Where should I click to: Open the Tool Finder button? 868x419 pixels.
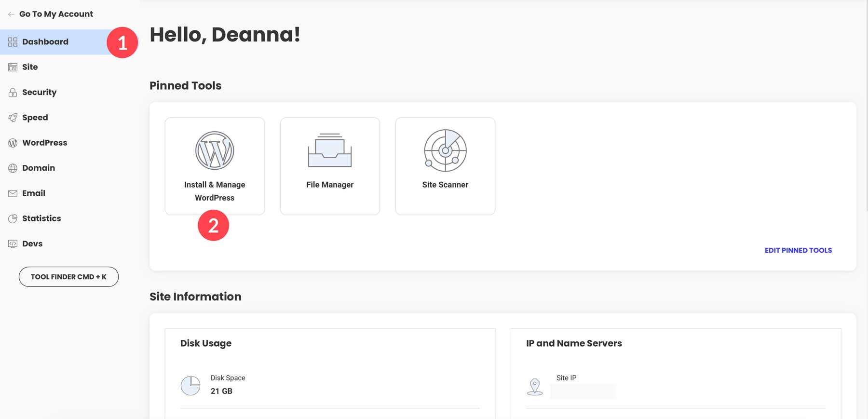point(68,277)
